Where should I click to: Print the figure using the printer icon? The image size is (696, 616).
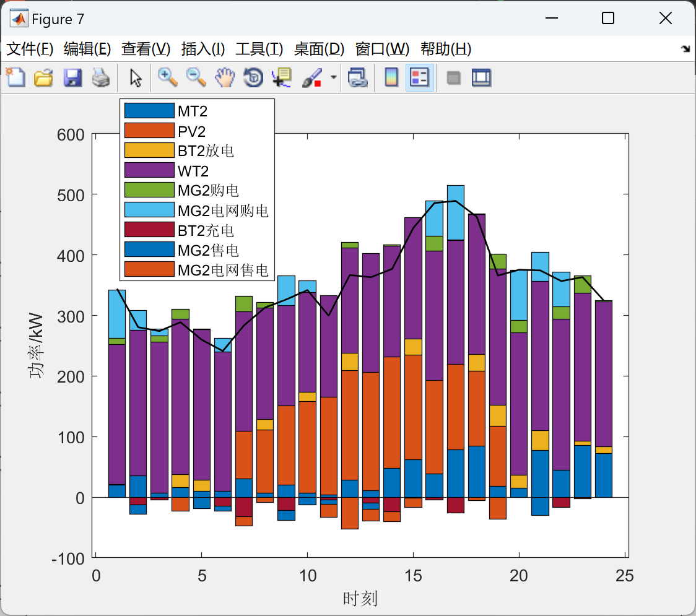pos(101,77)
